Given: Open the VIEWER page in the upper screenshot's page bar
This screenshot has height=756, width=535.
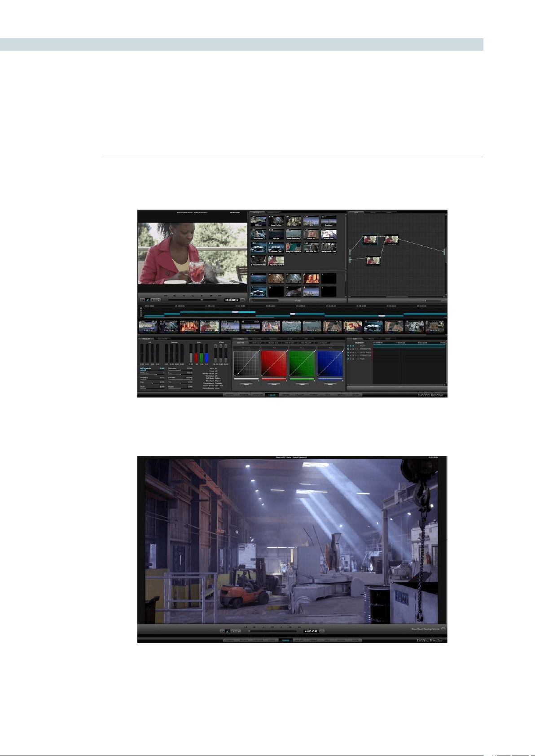Looking at the screenshot, I should coord(285,395).
